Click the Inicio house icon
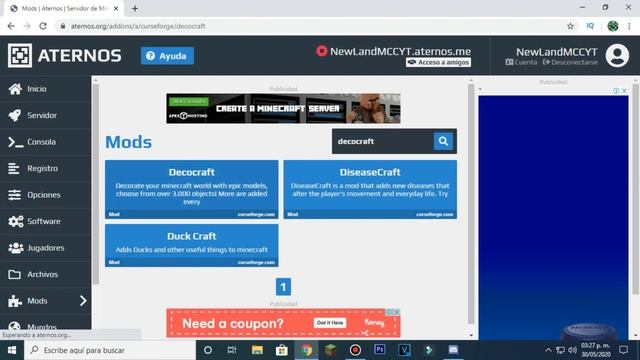This screenshot has height=360, width=640. 15,89
